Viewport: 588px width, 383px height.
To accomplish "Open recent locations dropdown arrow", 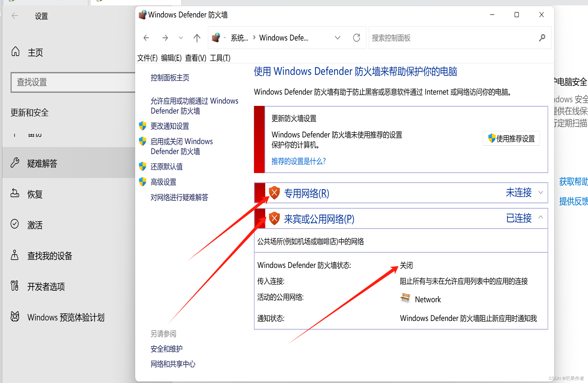I will click(x=181, y=38).
